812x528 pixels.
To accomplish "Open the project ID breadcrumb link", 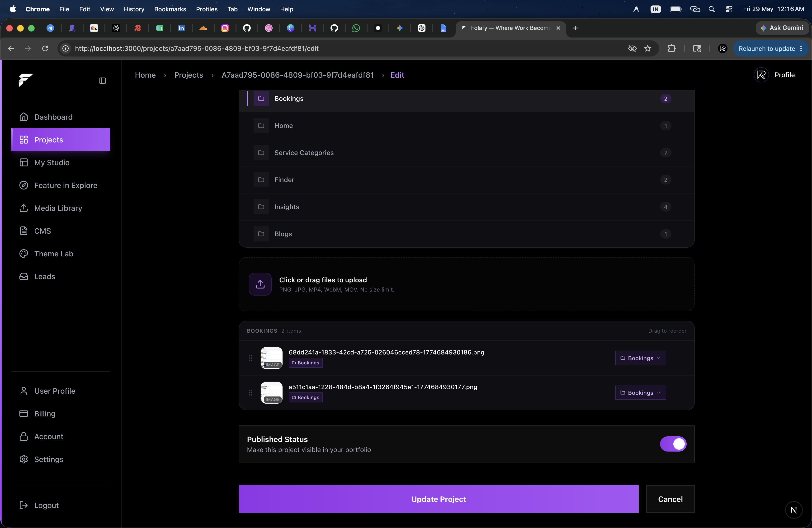I will 297,75.
